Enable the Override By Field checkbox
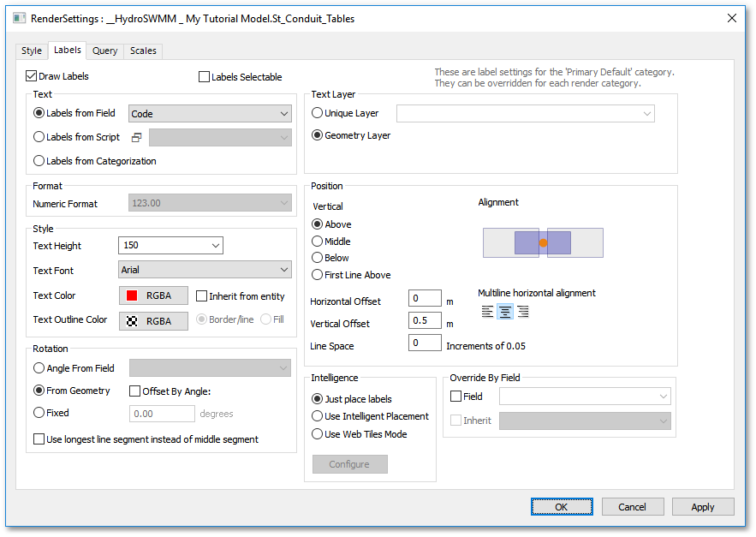This screenshot has width=756, height=537. pos(455,397)
